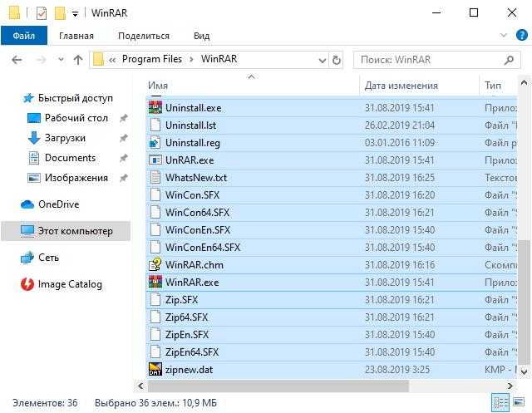This screenshot has width=532, height=413.
Task: Select Этот компьютер in navigation pane
Action: (66, 231)
